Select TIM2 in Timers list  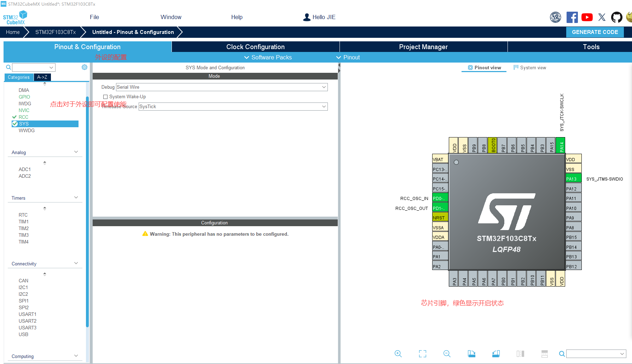(x=24, y=228)
